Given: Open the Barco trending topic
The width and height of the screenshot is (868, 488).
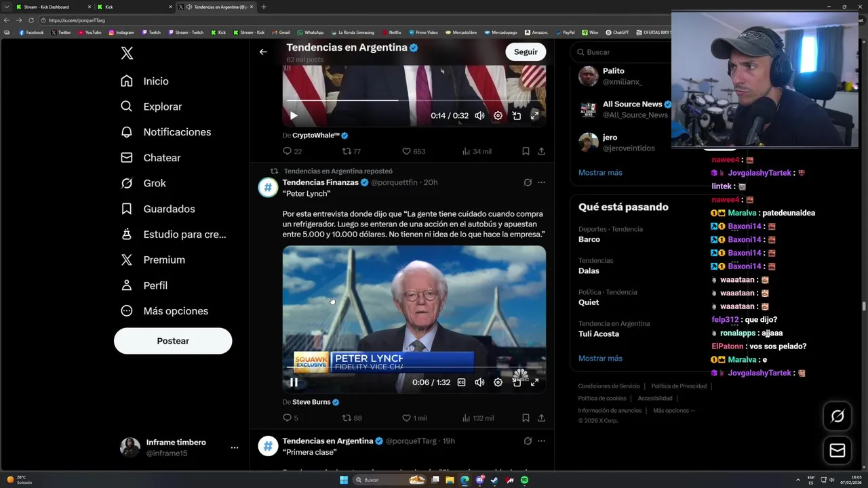Looking at the screenshot, I should pos(589,239).
